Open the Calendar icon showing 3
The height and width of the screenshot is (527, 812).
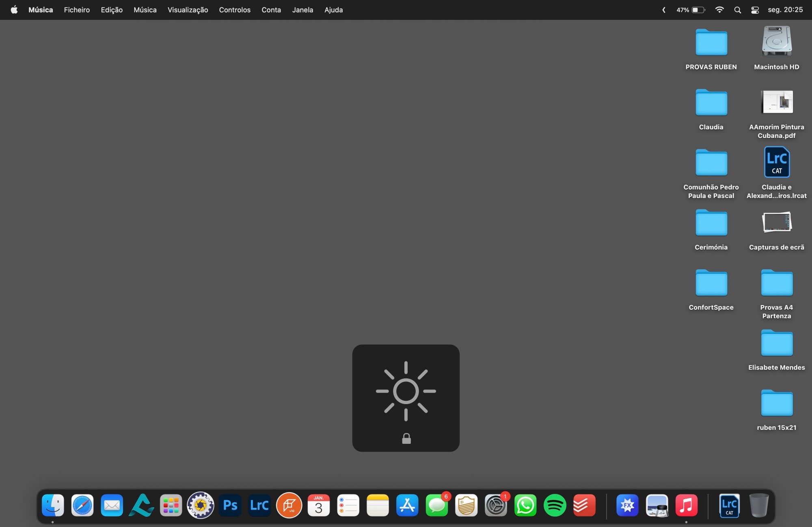[x=319, y=505]
